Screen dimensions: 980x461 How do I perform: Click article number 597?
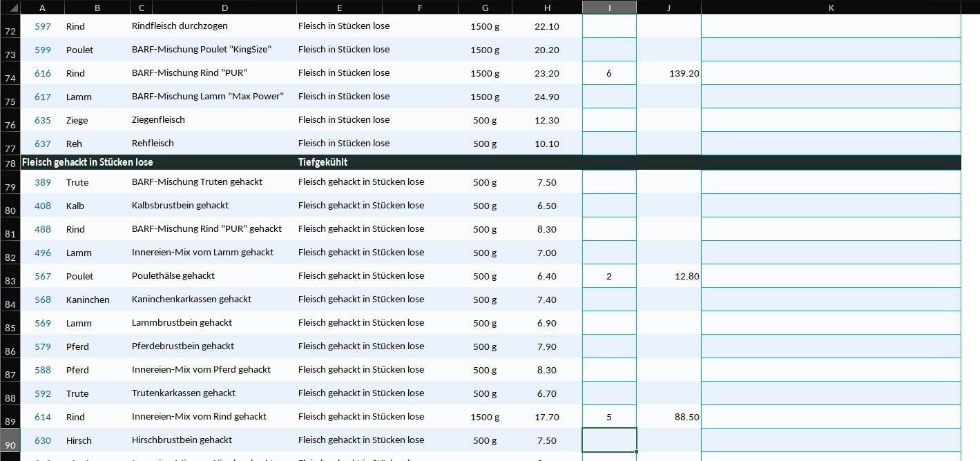(43, 26)
